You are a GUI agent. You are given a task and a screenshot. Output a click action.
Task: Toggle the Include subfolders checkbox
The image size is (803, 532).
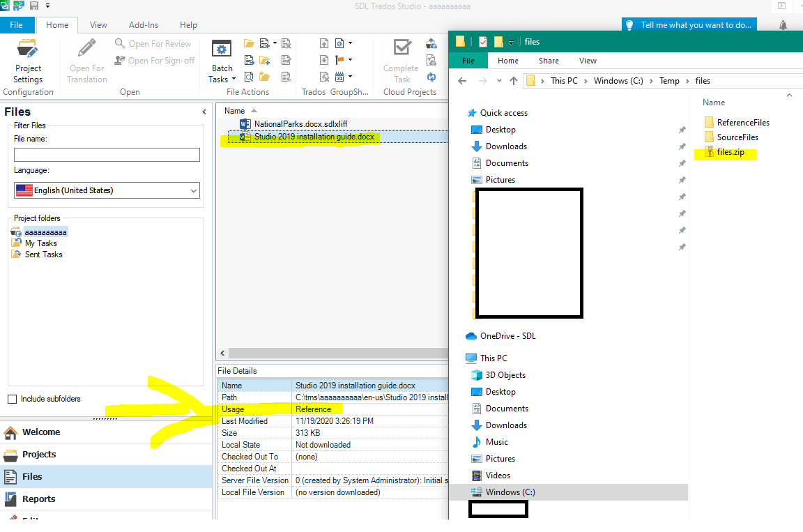(x=13, y=399)
